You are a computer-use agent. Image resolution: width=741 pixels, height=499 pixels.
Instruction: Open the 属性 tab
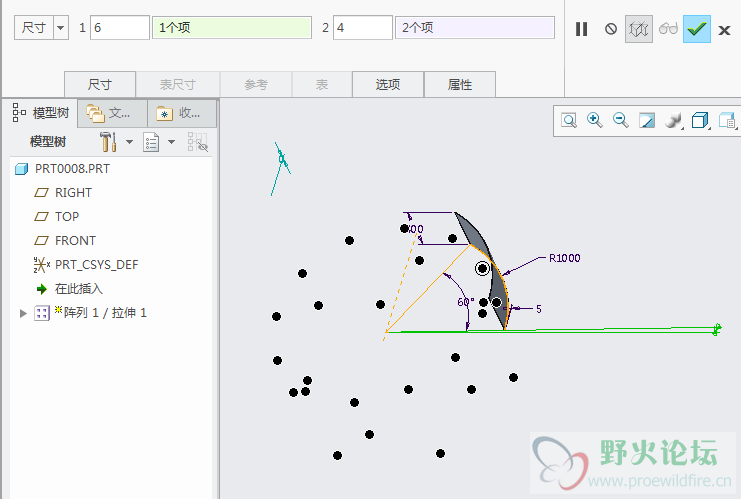[x=459, y=85]
